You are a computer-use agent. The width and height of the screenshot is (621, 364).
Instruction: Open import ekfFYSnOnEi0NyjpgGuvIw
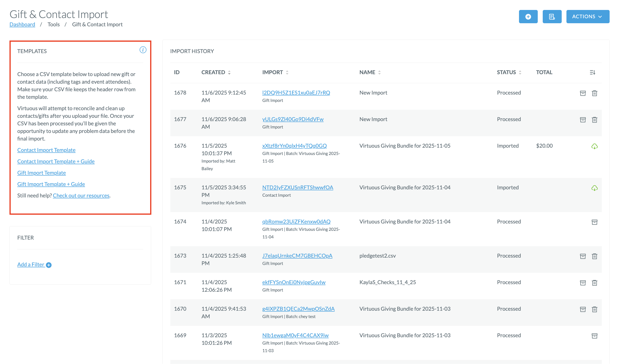pyautogui.click(x=294, y=282)
